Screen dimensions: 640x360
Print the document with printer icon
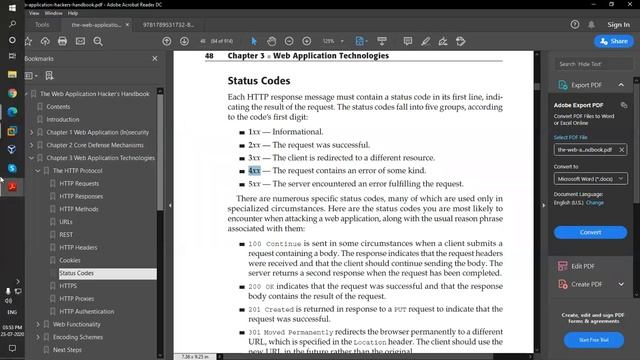[62, 41]
